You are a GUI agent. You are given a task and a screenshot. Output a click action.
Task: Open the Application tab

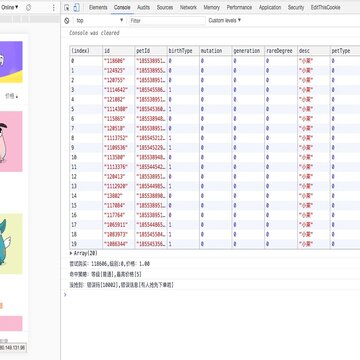(270, 7)
